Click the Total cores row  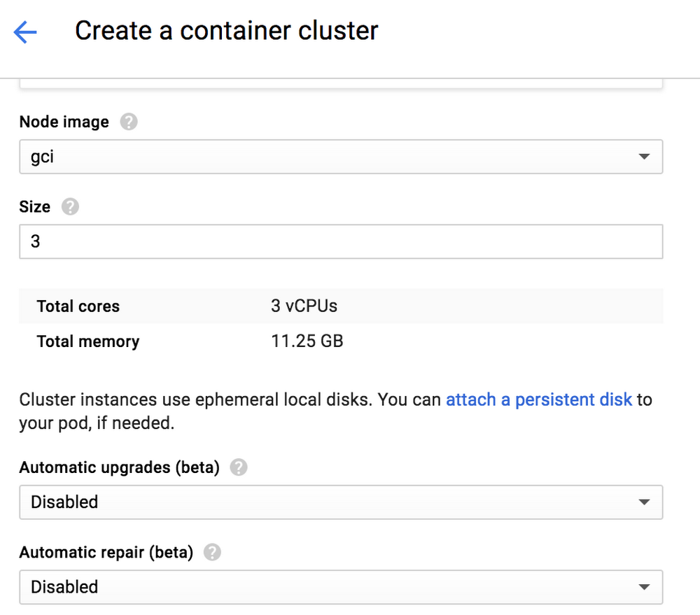[78, 306]
